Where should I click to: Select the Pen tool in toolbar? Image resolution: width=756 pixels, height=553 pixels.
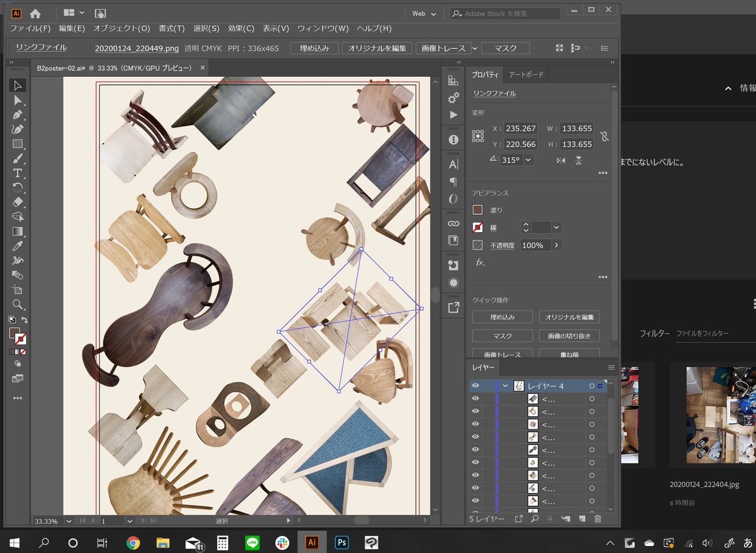(x=18, y=114)
